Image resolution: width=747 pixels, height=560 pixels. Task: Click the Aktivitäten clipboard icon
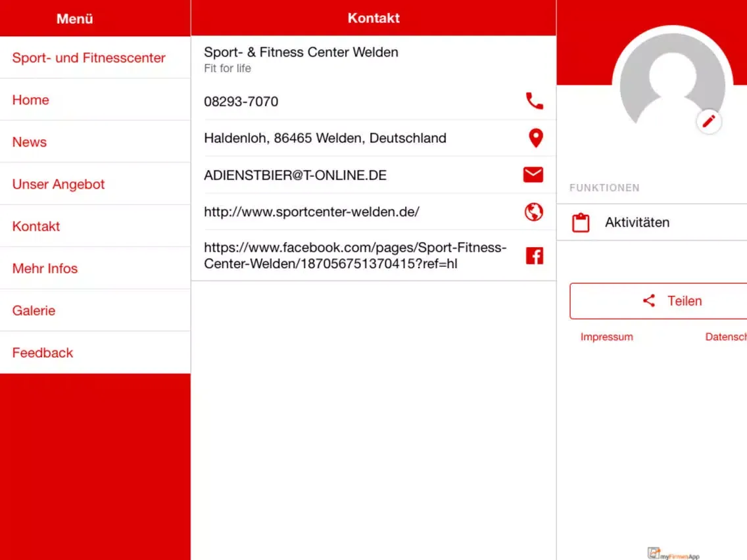tap(581, 222)
